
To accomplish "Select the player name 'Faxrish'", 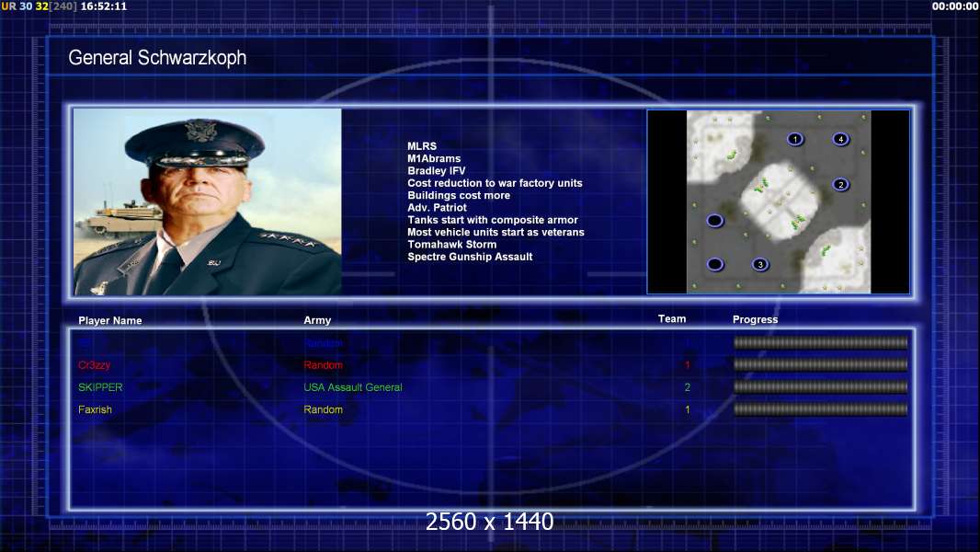I will coord(95,409).
